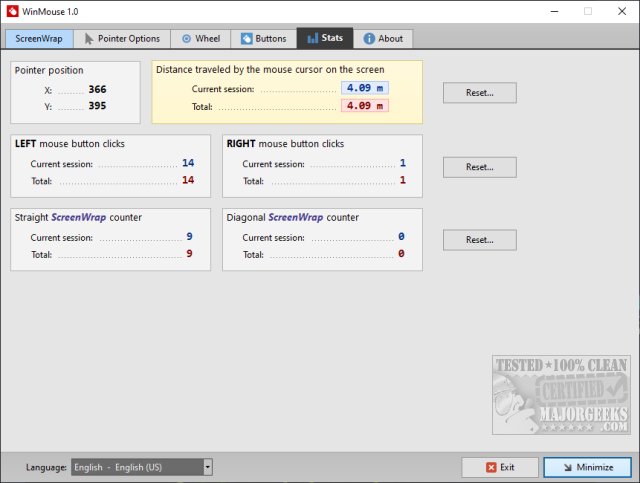Go to the Buttons tab
Screen dimensions: 640x483
pyautogui.click(x=264, y=39)
